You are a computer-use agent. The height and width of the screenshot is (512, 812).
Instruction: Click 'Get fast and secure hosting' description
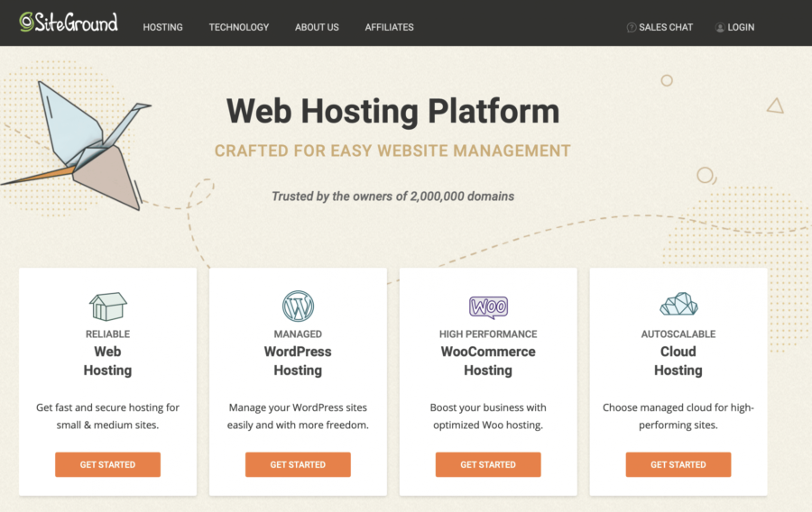107,416
